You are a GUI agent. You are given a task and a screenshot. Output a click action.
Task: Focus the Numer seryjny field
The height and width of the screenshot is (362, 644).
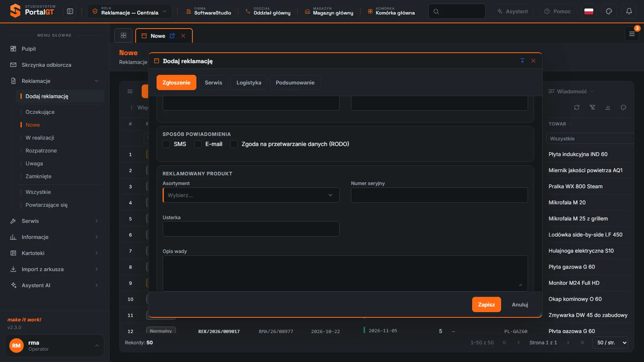tap(440, 195)
